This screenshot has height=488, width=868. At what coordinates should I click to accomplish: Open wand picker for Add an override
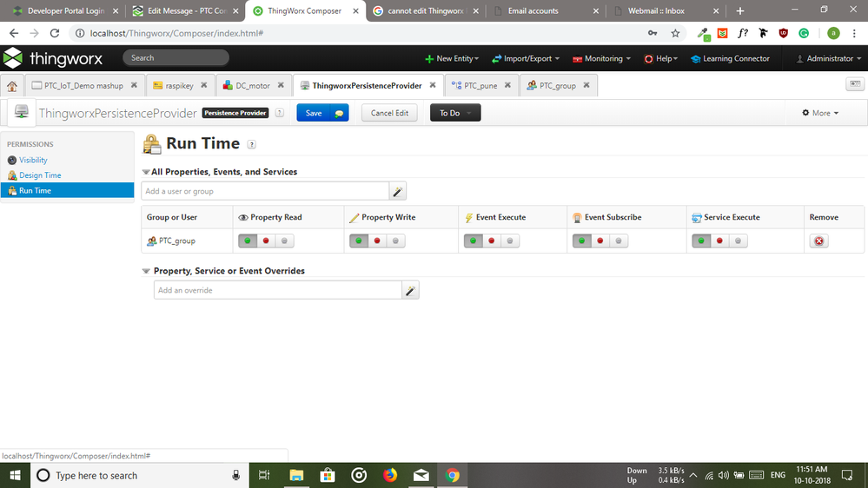(410, 291)
